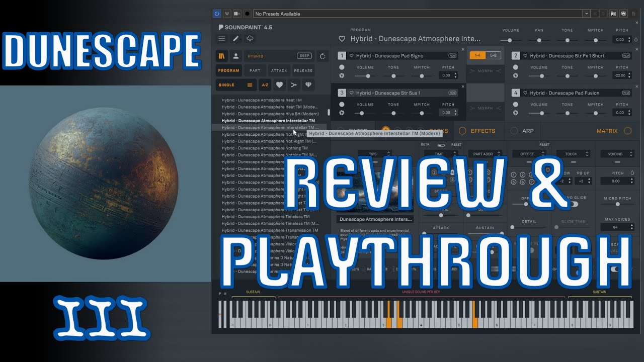Click the A-Z sort button

click(x=265, y=85)
